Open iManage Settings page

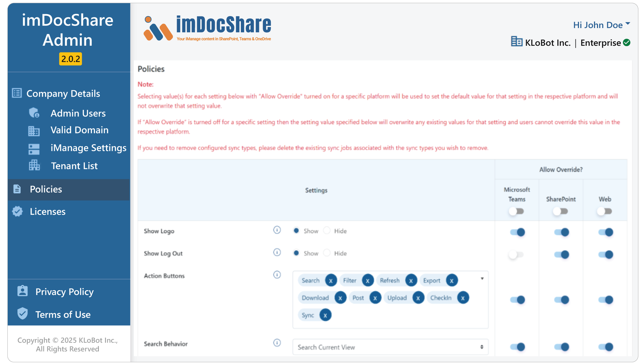(x=89, y=148)
